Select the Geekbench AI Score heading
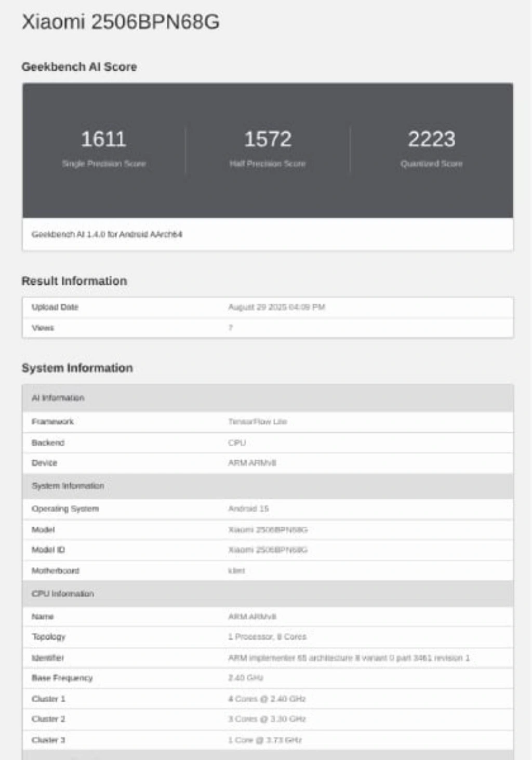Screen dimensions: 532x760 79,67
